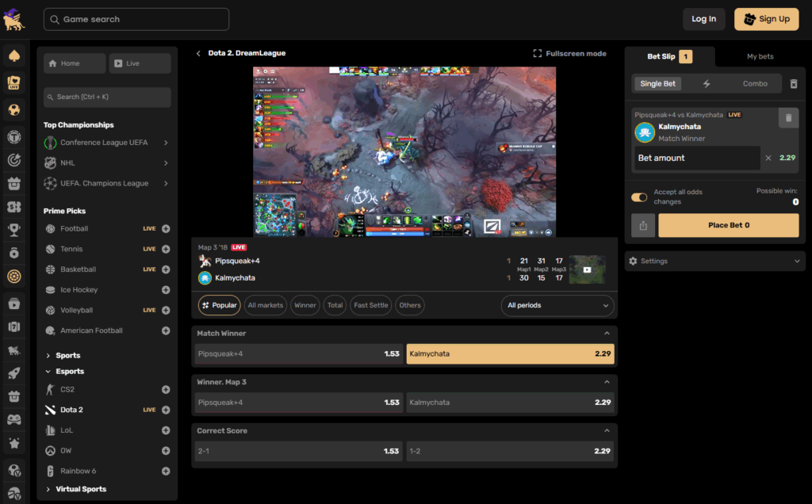Toggle Accept all odds changes switch
This screenshot has width=812, height=504.
point(639,197)
